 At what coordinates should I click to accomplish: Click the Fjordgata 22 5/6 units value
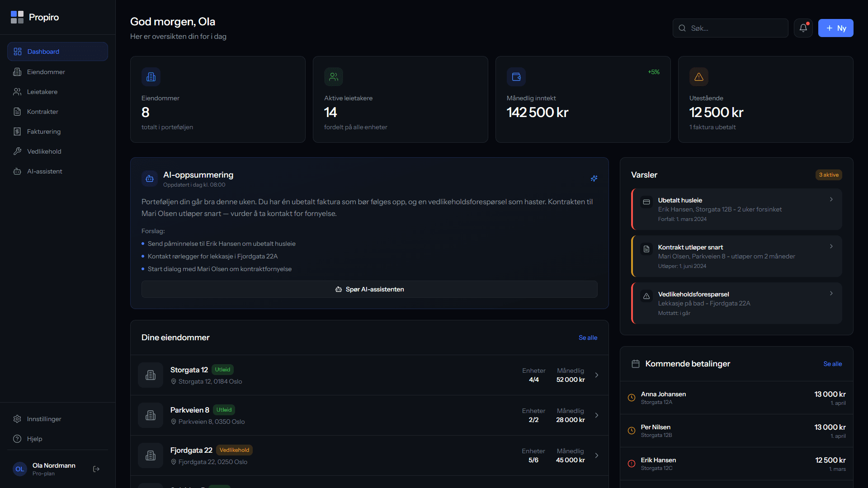(x=533, y=460)
